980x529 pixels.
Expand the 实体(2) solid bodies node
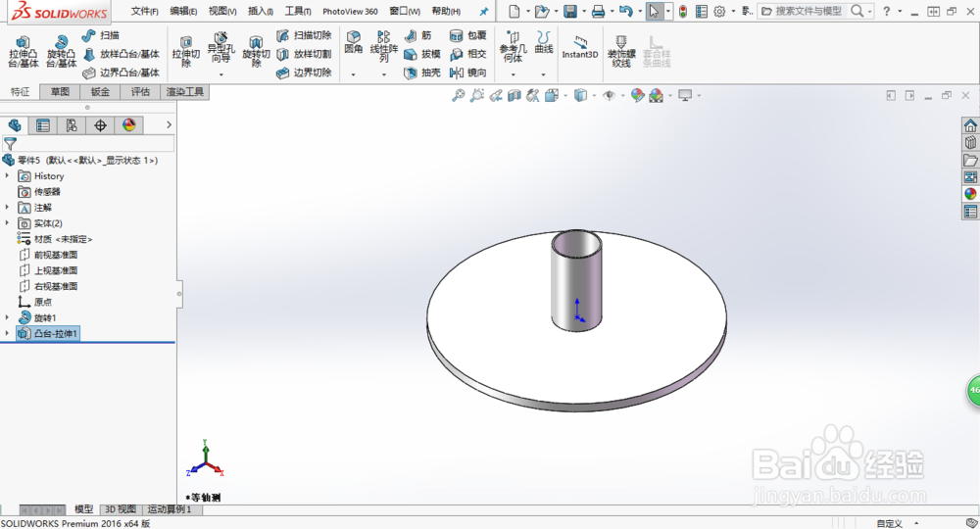tap(8, 223)
